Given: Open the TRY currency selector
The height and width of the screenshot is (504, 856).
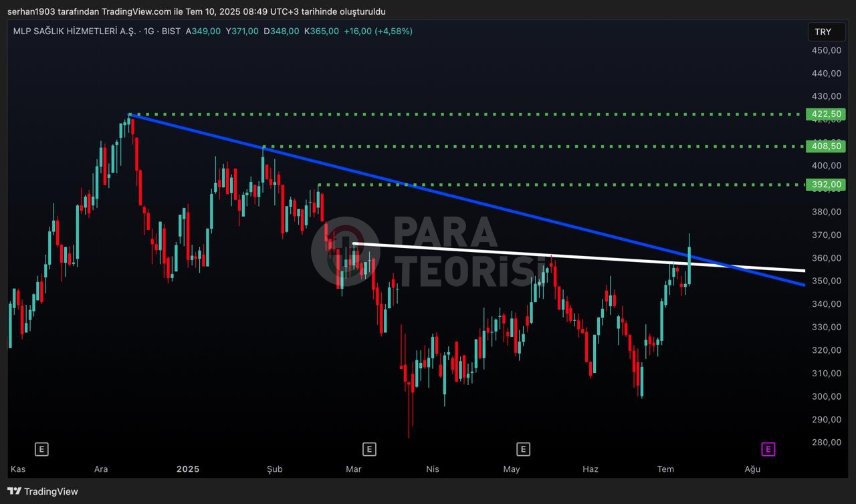Looking at the screenshot, I should (x=827, y=31).
